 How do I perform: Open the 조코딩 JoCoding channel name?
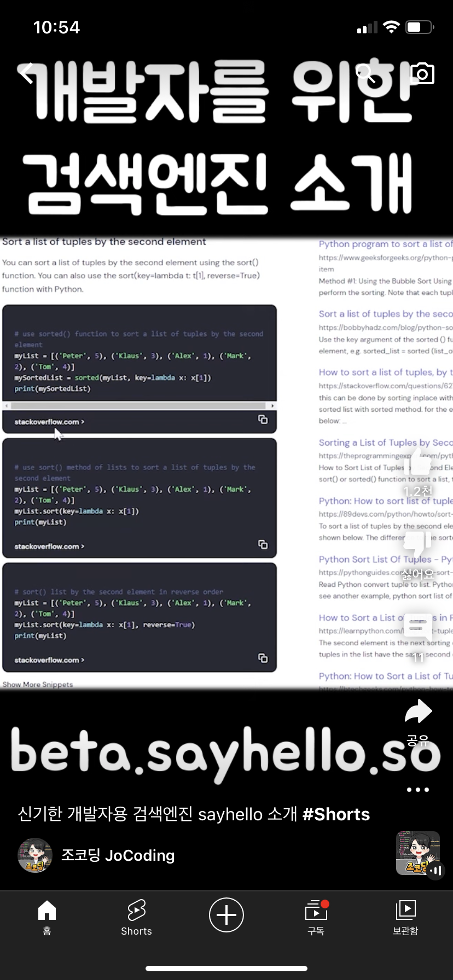pos(118,855)
